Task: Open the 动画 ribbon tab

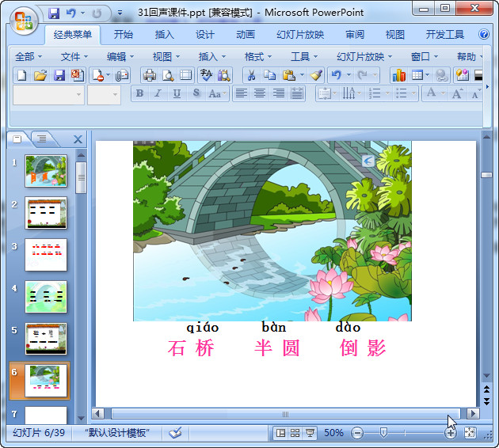Action: pyautogui.click(x=246, y=34)
